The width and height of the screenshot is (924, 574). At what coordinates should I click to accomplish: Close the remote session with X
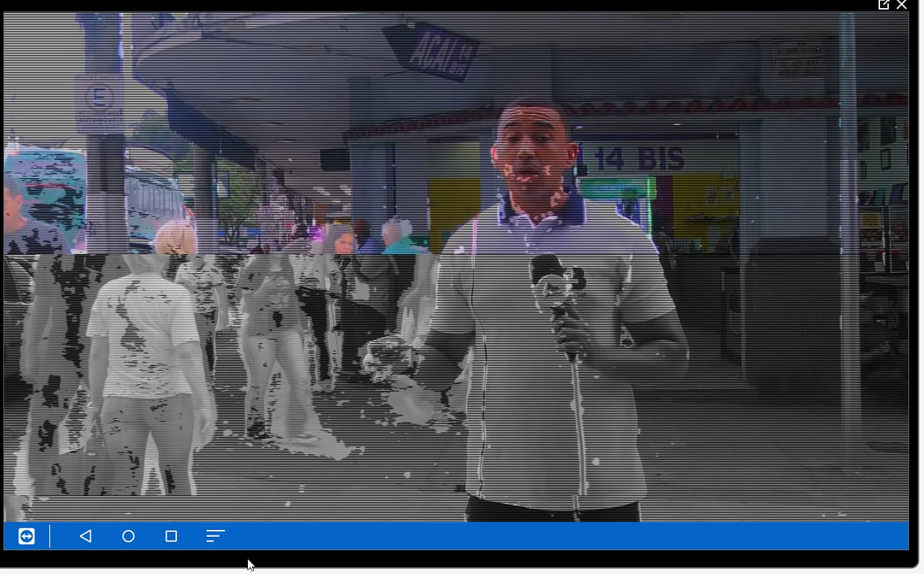[902, 5]
